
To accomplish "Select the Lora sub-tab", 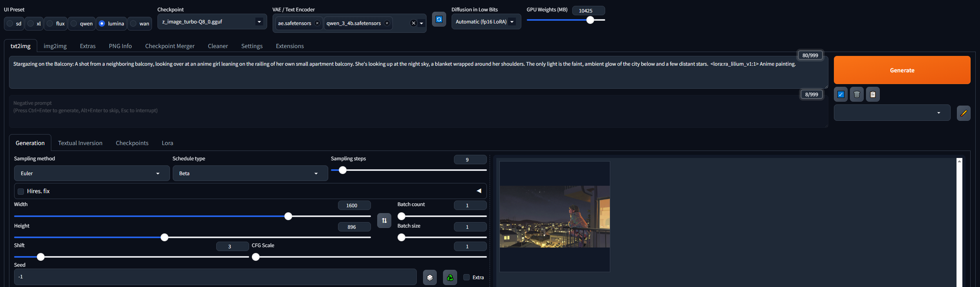I will click(x=167, y=143).
